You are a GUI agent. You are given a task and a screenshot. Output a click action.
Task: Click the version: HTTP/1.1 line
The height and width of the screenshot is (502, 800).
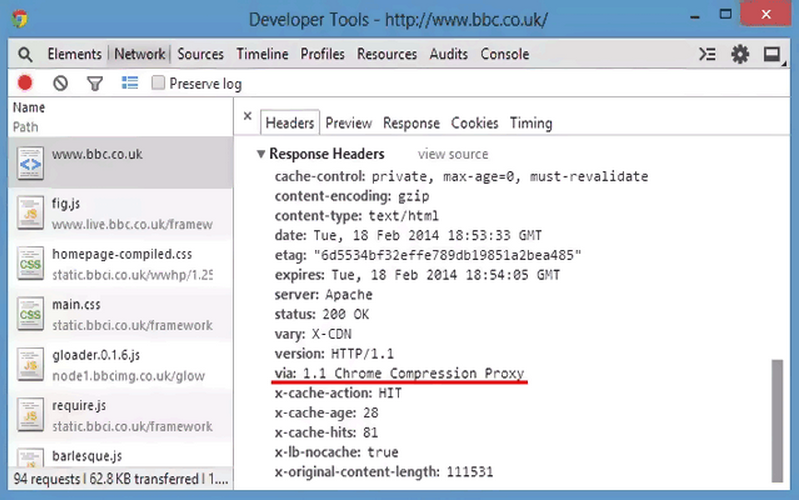334,354
